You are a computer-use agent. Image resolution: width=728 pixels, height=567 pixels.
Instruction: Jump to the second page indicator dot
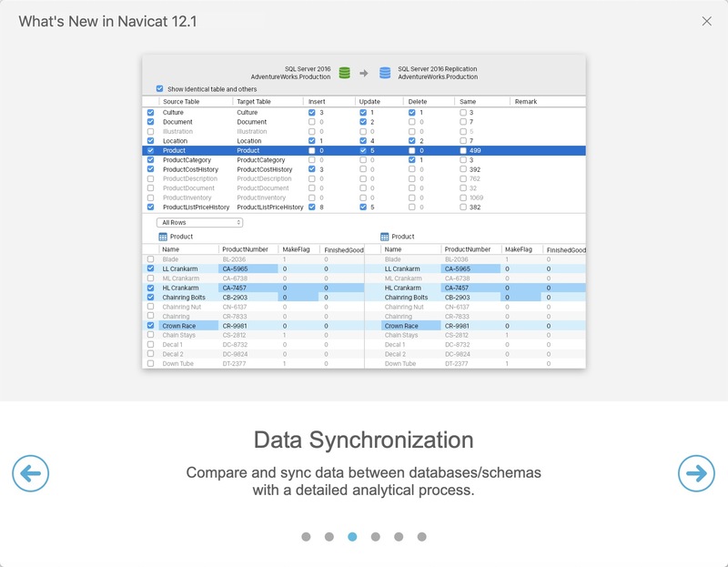(x=329, y=537)
